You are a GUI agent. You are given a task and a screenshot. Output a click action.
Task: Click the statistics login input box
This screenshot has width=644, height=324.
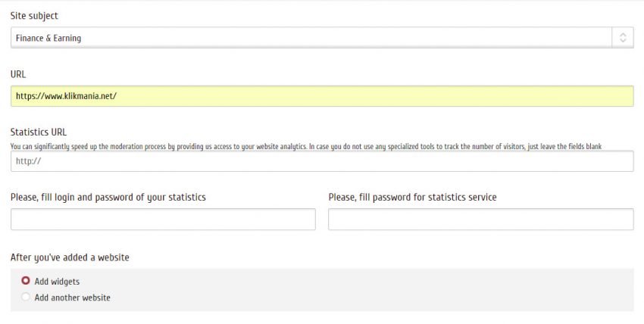point(163,220)
